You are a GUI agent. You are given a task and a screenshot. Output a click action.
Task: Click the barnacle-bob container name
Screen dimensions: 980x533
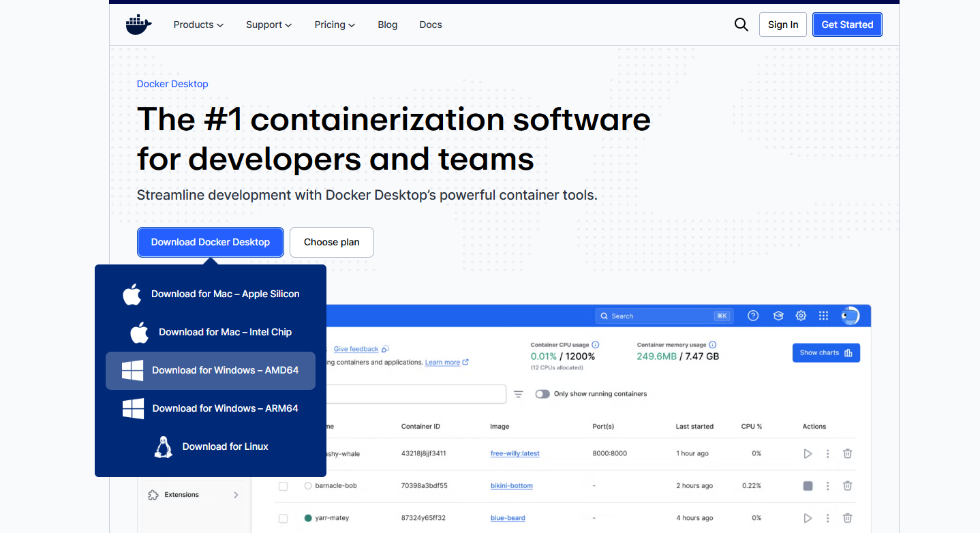click(x=336, y=486)
